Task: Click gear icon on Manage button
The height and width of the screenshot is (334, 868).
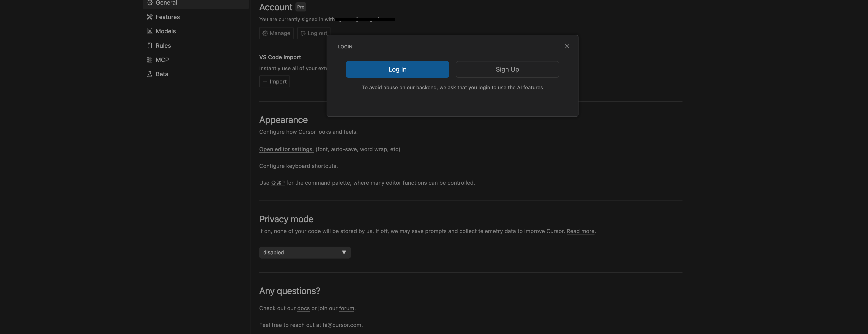Action: coord(265,33)
